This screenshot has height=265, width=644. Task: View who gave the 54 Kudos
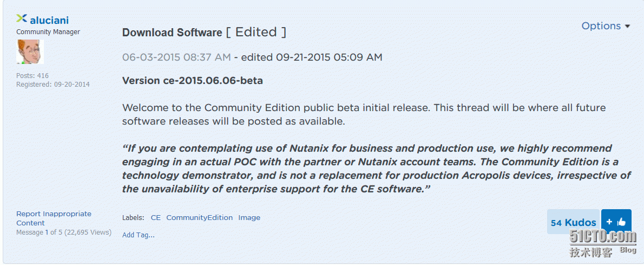[573, 223]
